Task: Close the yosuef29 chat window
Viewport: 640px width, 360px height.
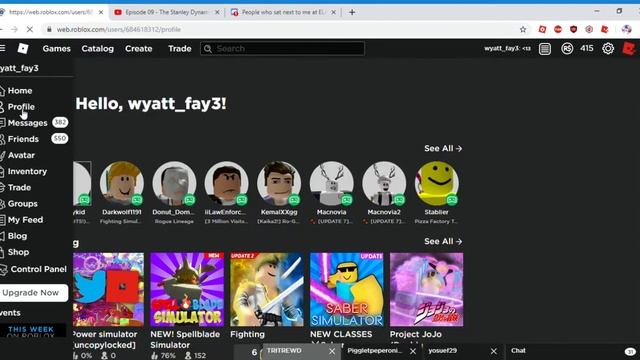Action: [493, 351]
